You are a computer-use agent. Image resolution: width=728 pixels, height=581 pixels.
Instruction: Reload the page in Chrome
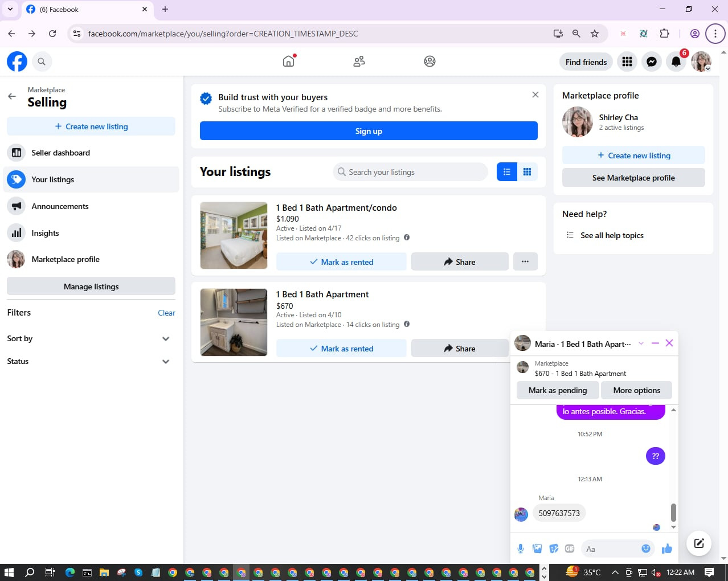click(52, 34)
